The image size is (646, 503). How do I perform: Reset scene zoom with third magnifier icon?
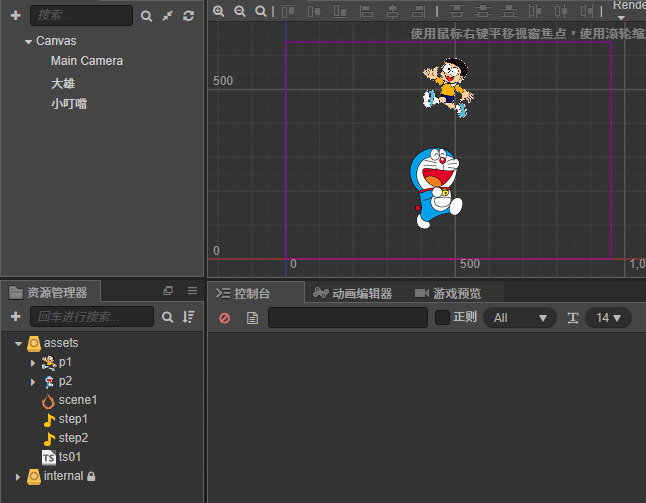coord(261,11)
